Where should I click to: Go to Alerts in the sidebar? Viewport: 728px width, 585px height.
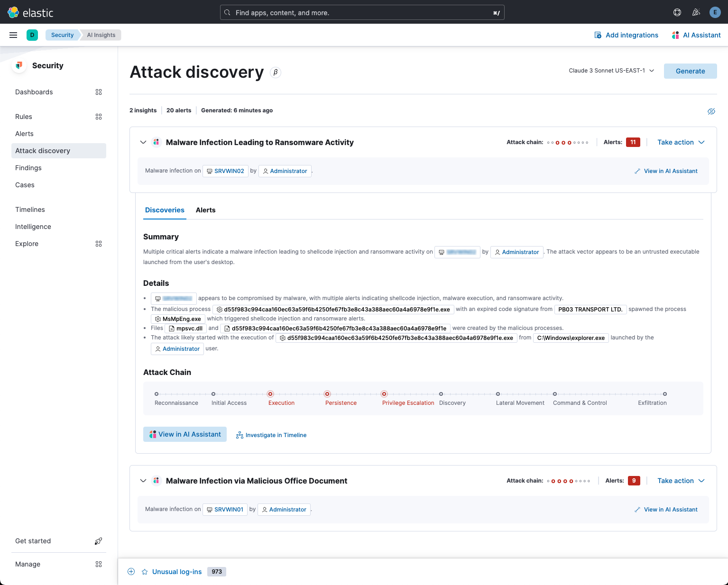24,134
